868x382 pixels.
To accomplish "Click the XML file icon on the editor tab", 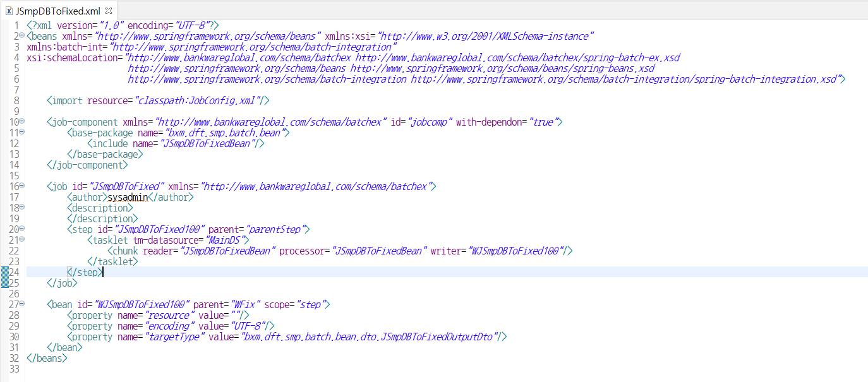I will tap(8, 10).
